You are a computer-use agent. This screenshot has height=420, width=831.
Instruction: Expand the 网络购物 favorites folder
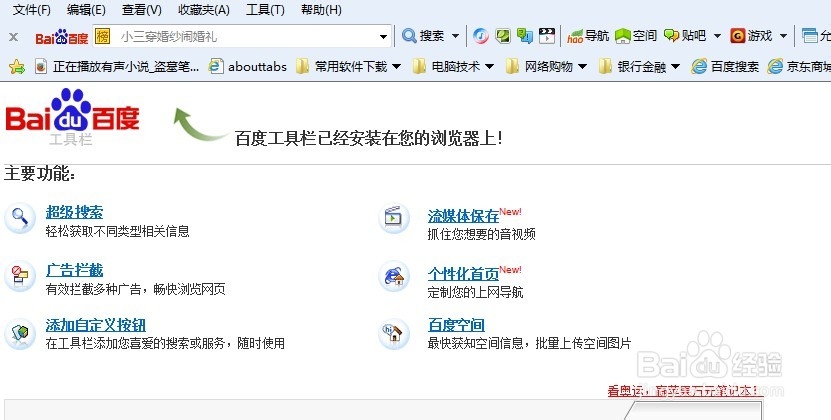pyautogui.click(x=546, y=66)
